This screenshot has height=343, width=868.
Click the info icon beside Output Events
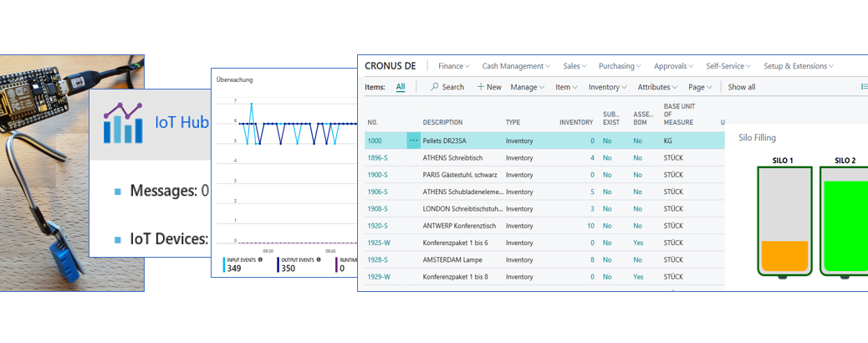319,259
